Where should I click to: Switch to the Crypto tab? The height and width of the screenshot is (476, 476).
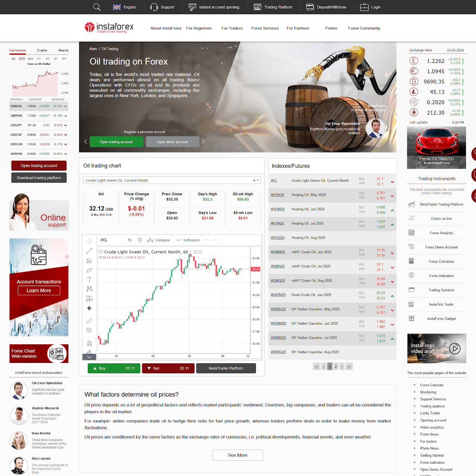click(x=42, y=50)
